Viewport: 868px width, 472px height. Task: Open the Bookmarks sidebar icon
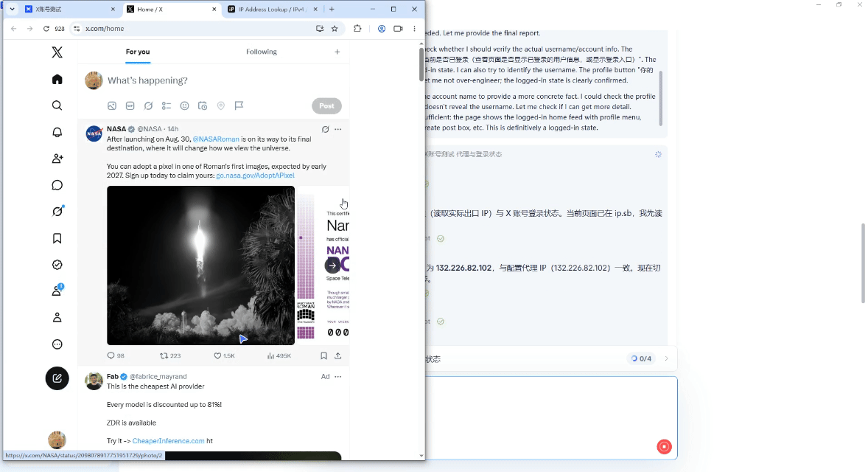(x=57, y=238)
